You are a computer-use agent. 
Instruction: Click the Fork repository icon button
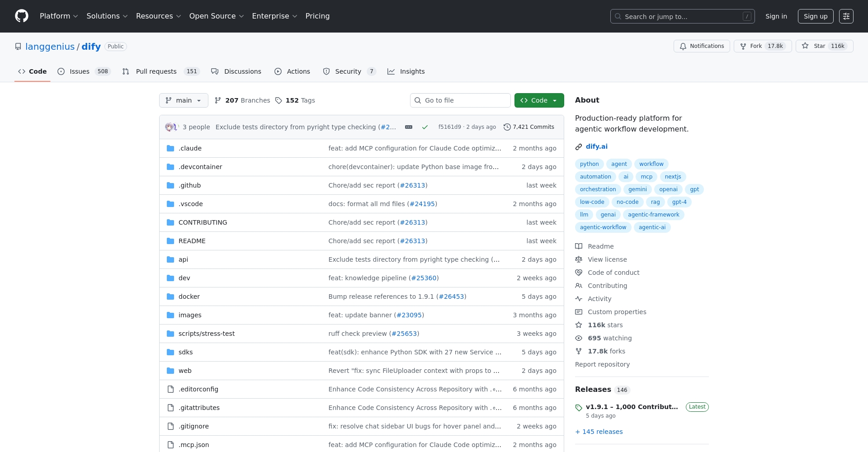click(743, 46)
